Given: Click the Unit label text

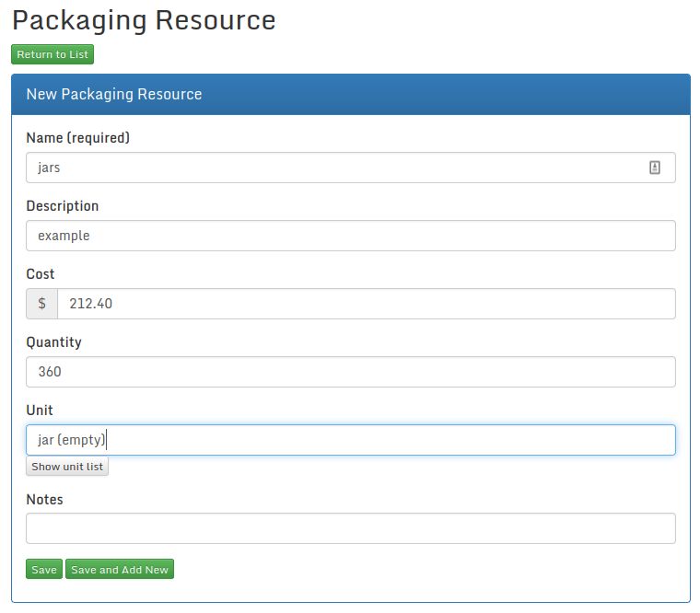Looking at the screenshot, I should pos(40,411).
